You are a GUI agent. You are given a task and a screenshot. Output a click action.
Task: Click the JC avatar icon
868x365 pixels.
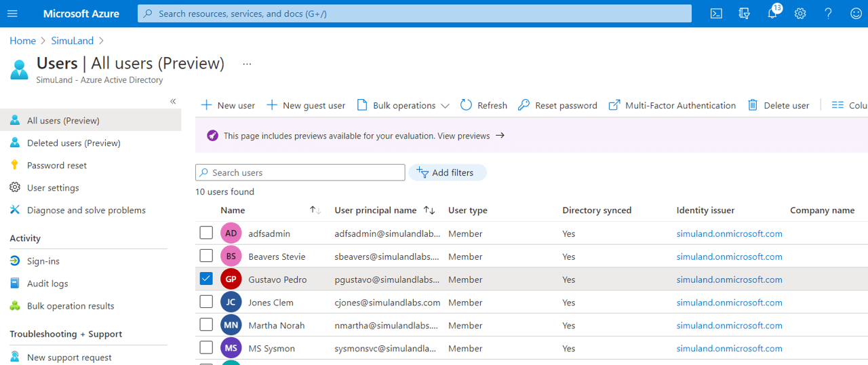click(231, 302)
